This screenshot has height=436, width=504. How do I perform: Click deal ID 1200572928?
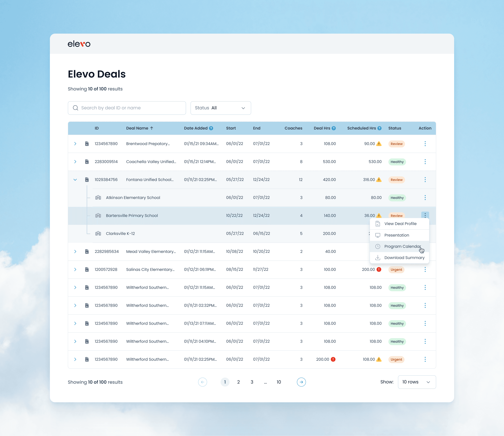106,270
